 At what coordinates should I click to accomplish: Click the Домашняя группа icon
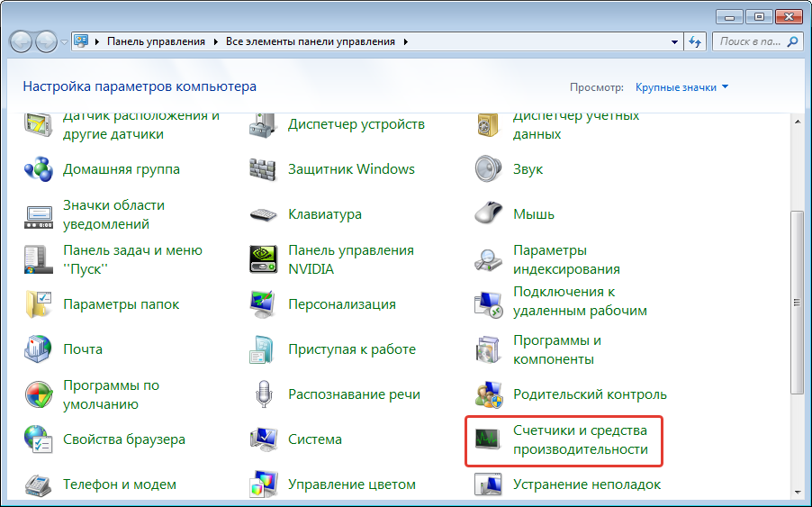[x=38, y=169]
